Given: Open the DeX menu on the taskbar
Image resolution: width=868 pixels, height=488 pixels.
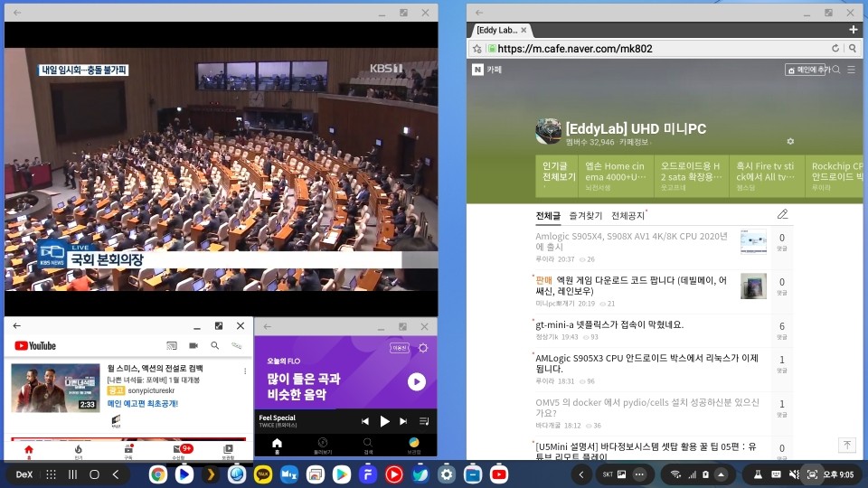Looking at the screenshot, I should pos(24,474).
